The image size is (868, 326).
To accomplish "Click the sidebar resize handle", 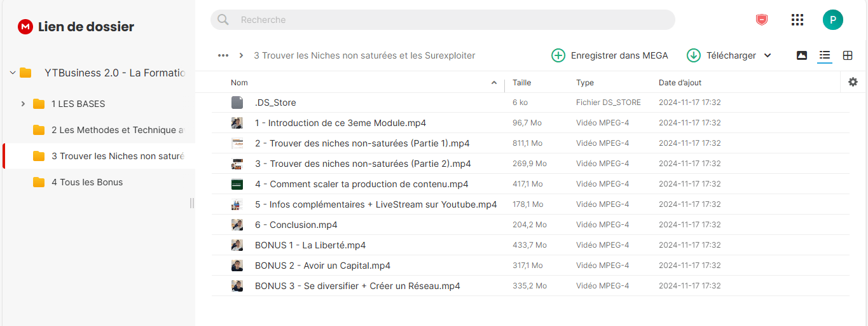I will [x=192, y=202].
